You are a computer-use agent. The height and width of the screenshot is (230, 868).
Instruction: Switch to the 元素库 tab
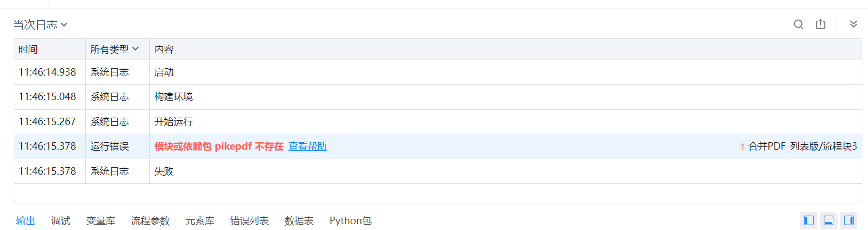pos(200,221)
